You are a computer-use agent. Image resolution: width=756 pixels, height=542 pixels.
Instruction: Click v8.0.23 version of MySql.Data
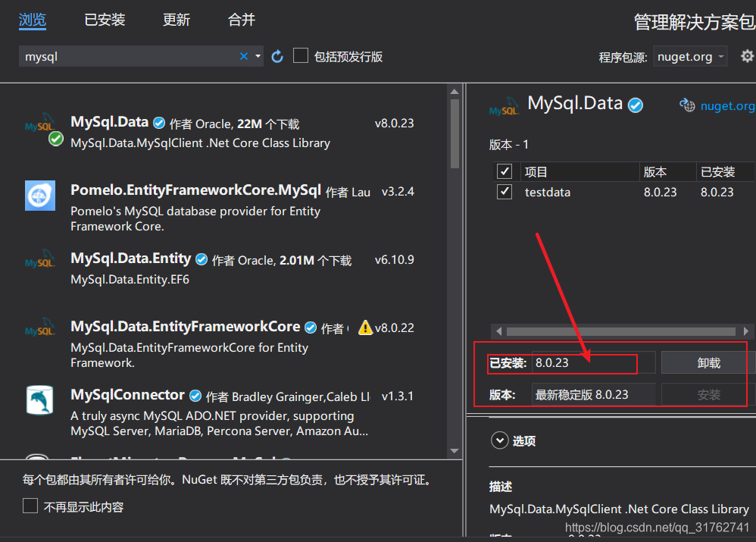tap(394, 123)
